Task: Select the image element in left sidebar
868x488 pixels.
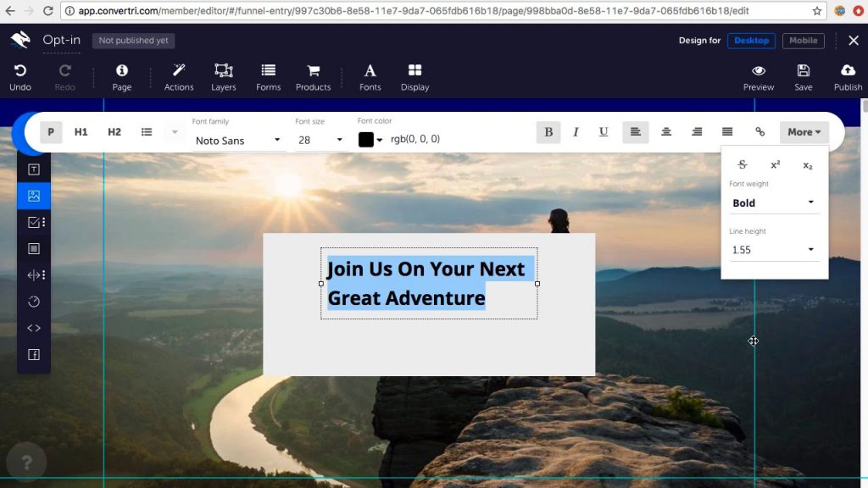Action: click(x=34, y=196)
